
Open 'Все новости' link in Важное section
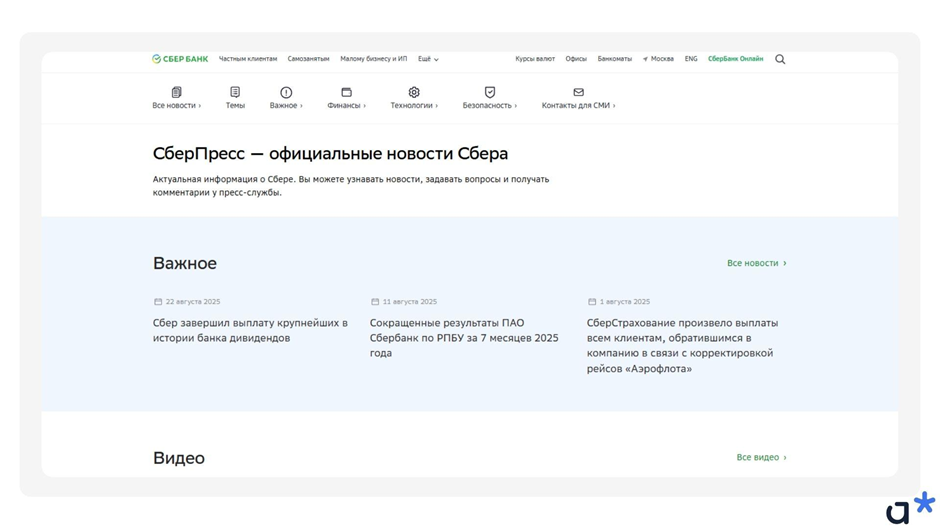(756, 263)
